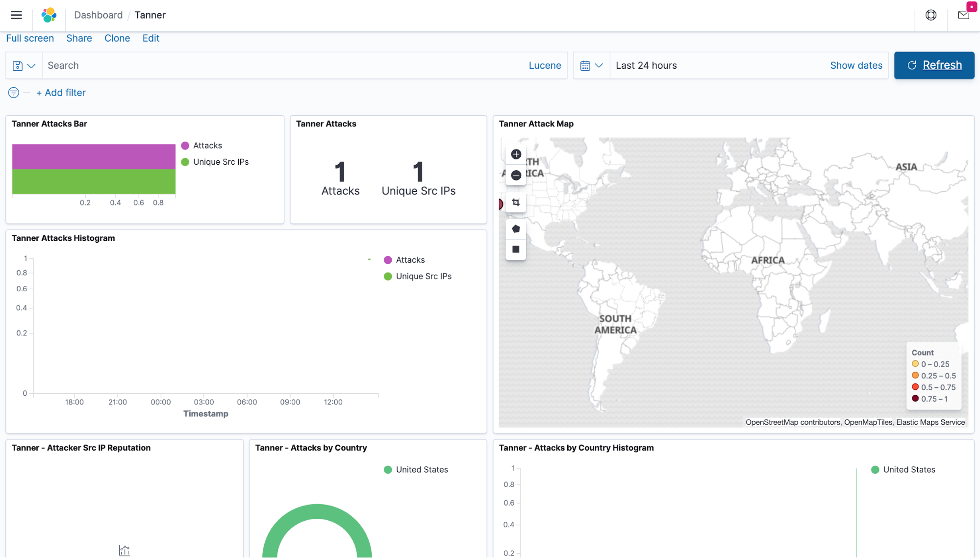Click the dark red map attack marker

click(x=501, y=204)
